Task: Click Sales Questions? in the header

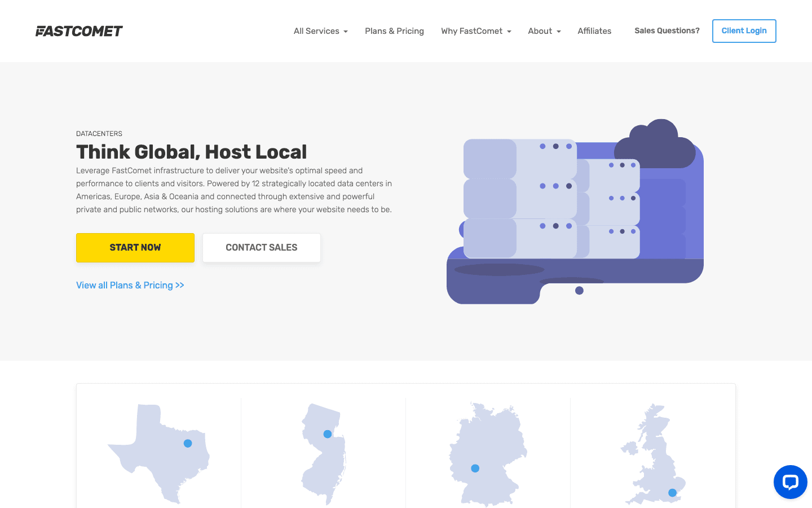Action: 667,30
